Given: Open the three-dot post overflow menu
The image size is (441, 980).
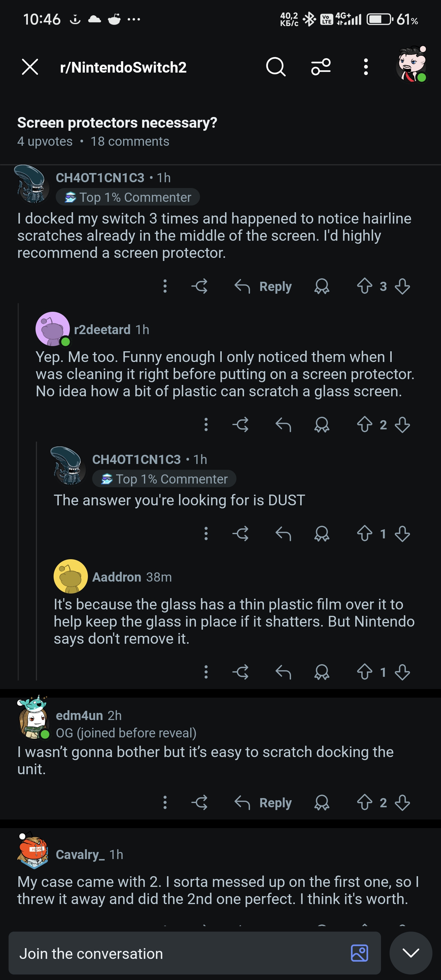Looking at the screenshot, I should click(366, 67).
